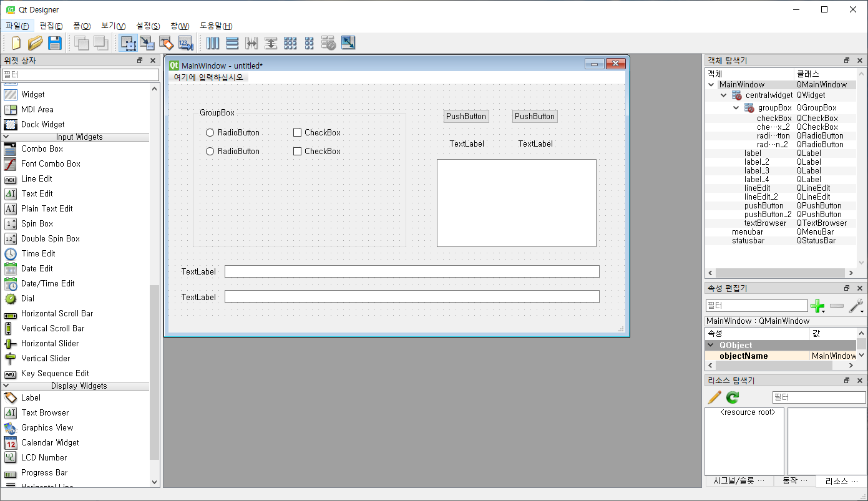
Task: Switch to Edit Buddies mode icon
Action: [x=167, y=43]
